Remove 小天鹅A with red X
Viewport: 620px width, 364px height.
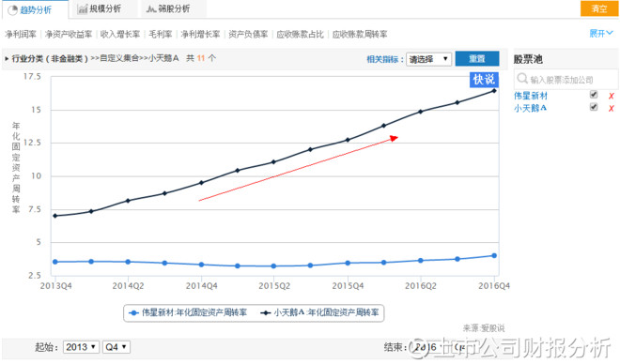(612, 109)
